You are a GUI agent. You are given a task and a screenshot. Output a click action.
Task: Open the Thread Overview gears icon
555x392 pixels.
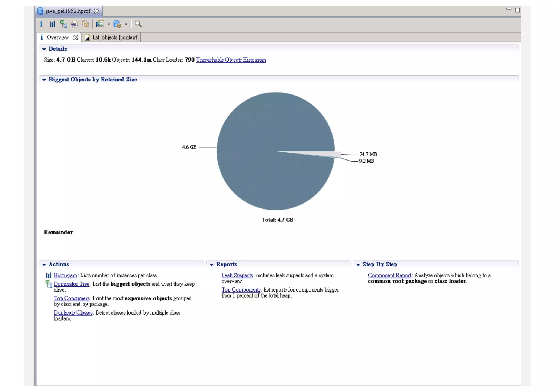point(85,24)
